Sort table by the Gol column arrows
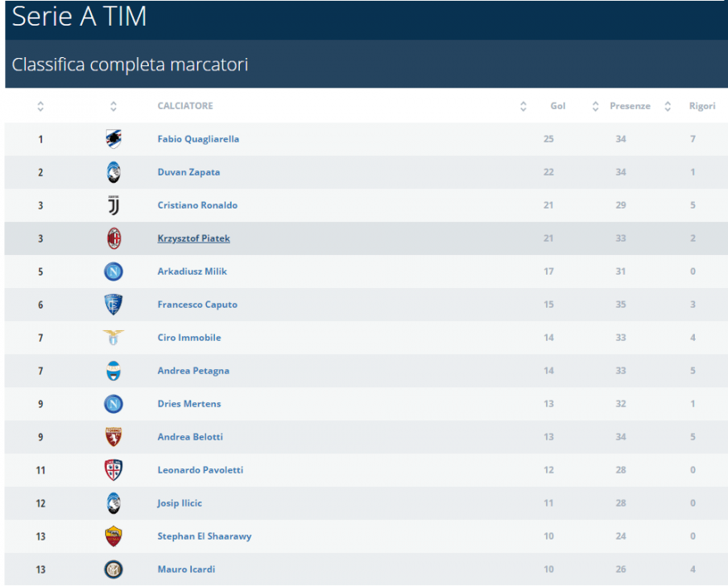This screenshot has height=586, width=728. (523, 106)
